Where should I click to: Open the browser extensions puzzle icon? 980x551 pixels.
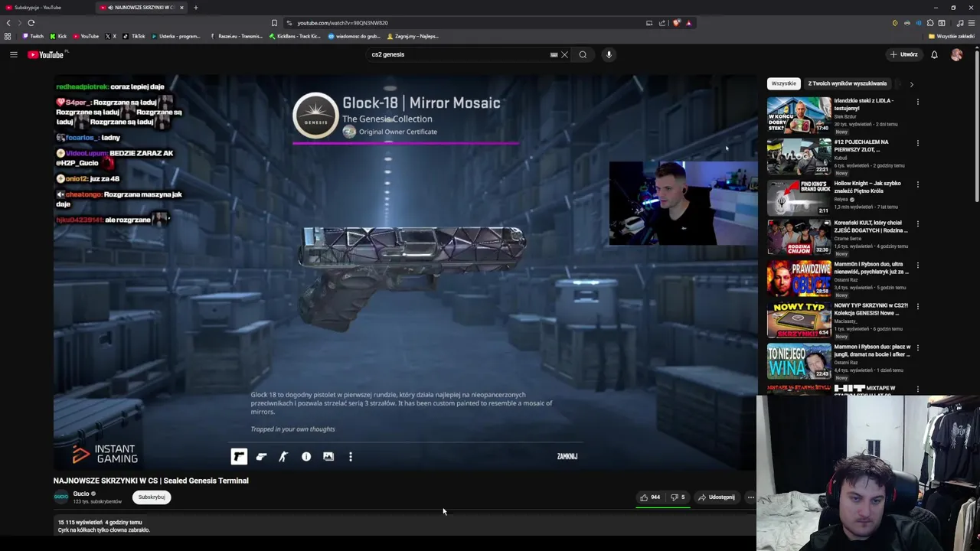click(x=930, y=23)
